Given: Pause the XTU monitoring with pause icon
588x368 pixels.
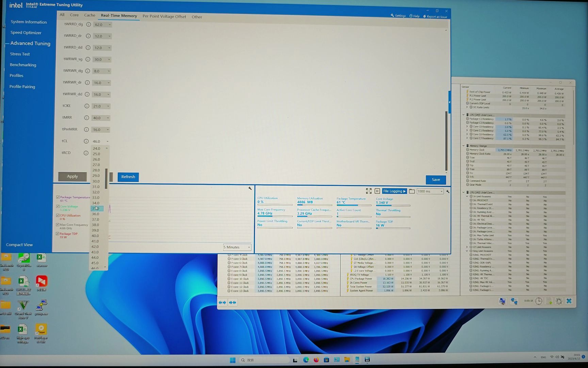Looking at the screenshot, I should click(x=377, y=191).
